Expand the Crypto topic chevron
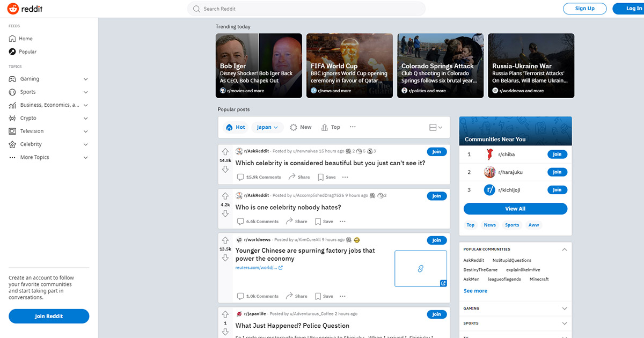The image size is (644, 338). (86, 118)
